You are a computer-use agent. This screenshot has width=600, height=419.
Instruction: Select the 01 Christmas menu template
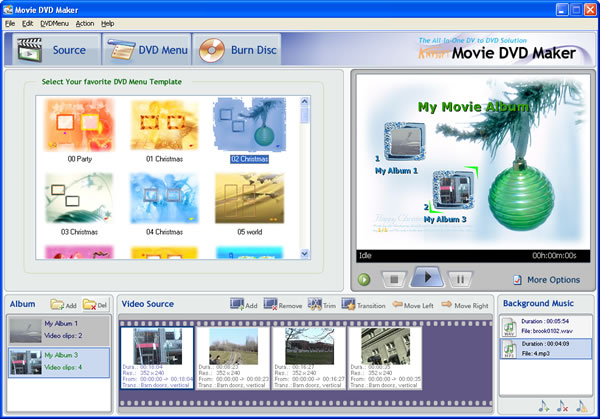pyautogui.click(x=164, y=130)
